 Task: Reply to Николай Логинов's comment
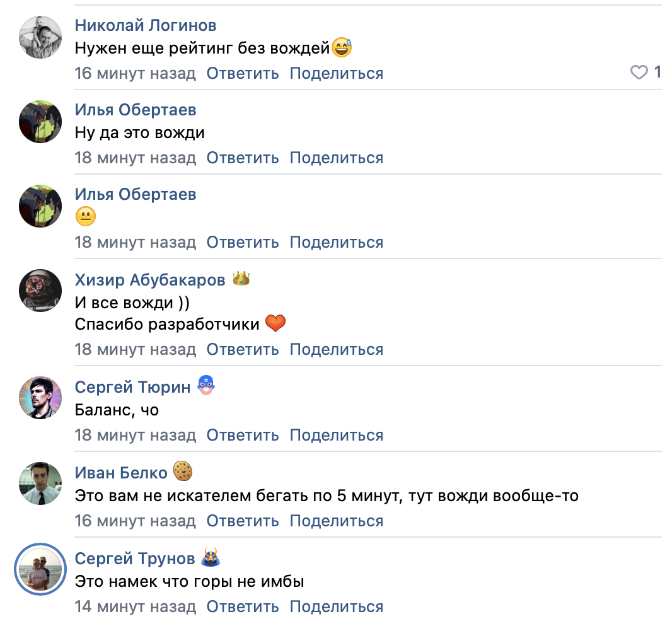(243, 74)
